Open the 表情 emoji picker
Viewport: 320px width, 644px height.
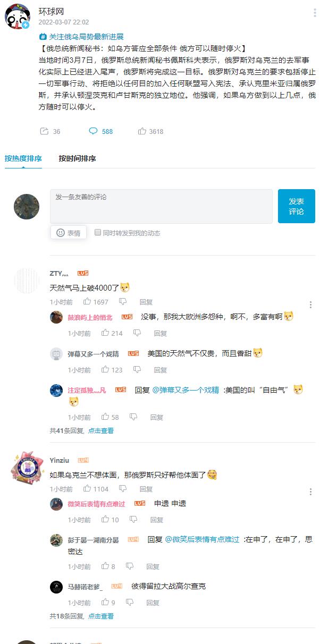point(69,233)
